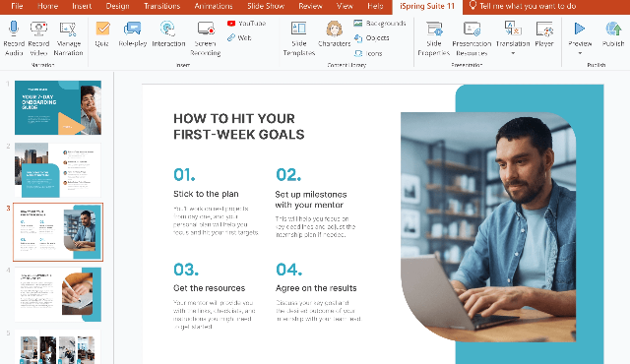
Task: Switch to the View tab
Action: (x=345, y=6)
